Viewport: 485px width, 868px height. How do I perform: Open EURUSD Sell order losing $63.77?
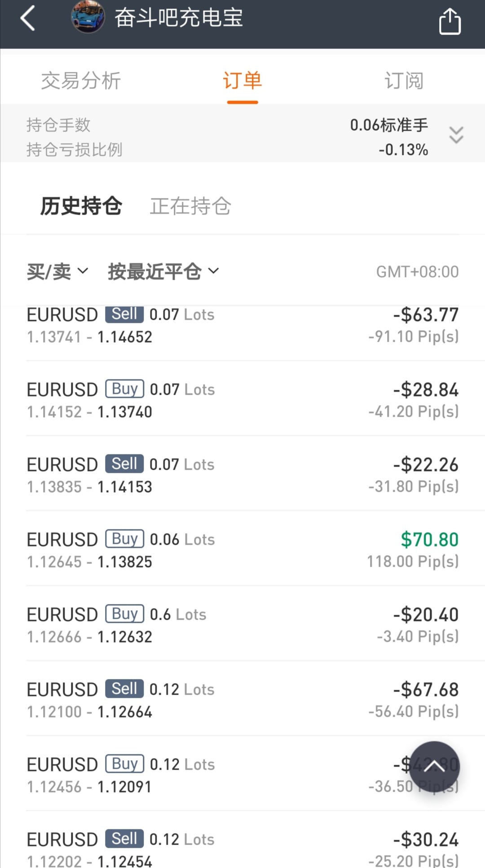[242, 326]
